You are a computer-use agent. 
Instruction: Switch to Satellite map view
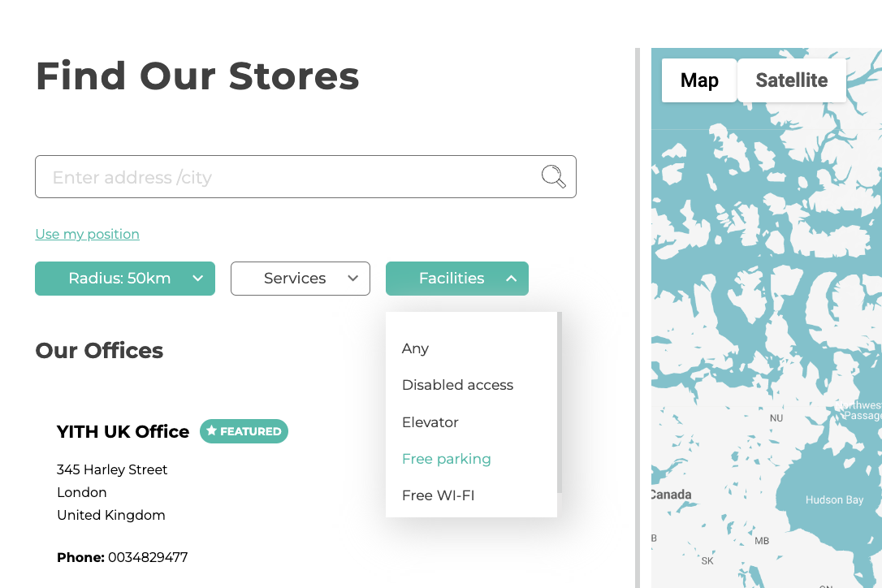791,80
